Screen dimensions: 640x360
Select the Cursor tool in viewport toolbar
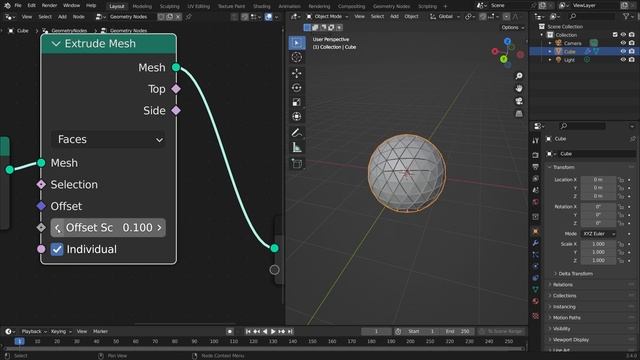pyautogui.click(x=297, y=57)
